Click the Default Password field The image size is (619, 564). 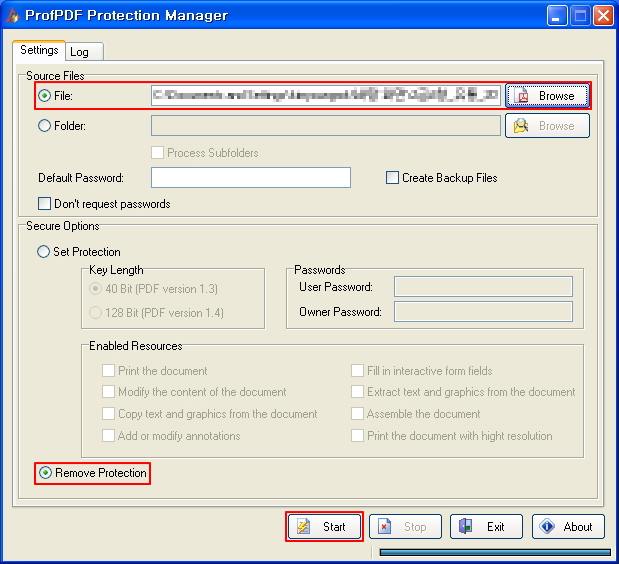[x=251, y=178]
